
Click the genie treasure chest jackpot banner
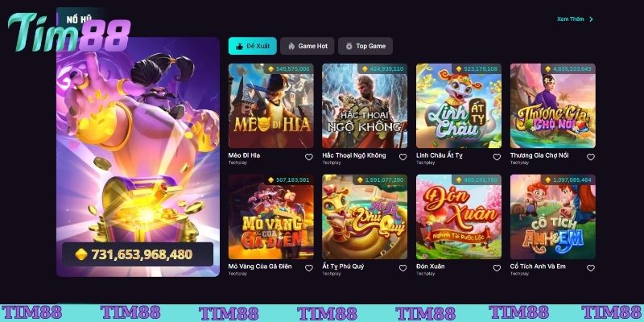pyautogui.click(x=138, y=157)
